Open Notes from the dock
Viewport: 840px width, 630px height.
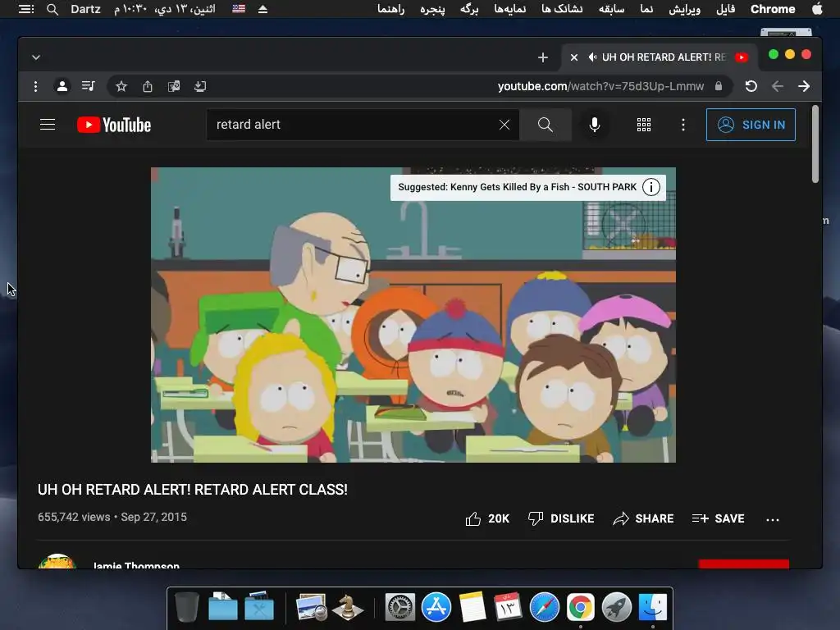(x=472, y=607)
